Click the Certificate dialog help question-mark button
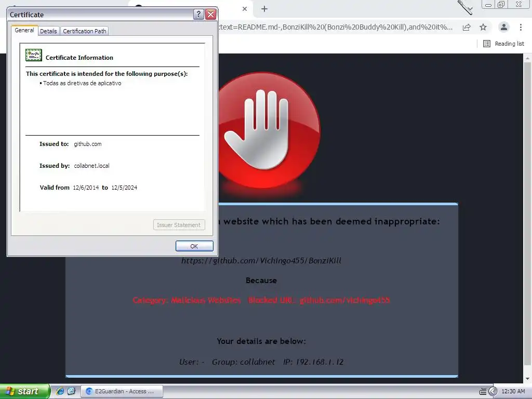532x399 pixels. tap(198, 14)
